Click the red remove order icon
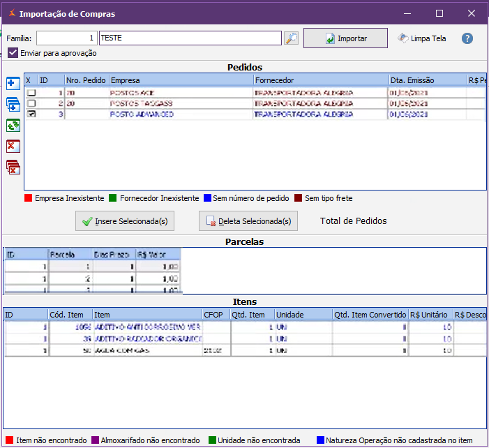The width and height of the screenshot is (489, 448). (13, 147)
